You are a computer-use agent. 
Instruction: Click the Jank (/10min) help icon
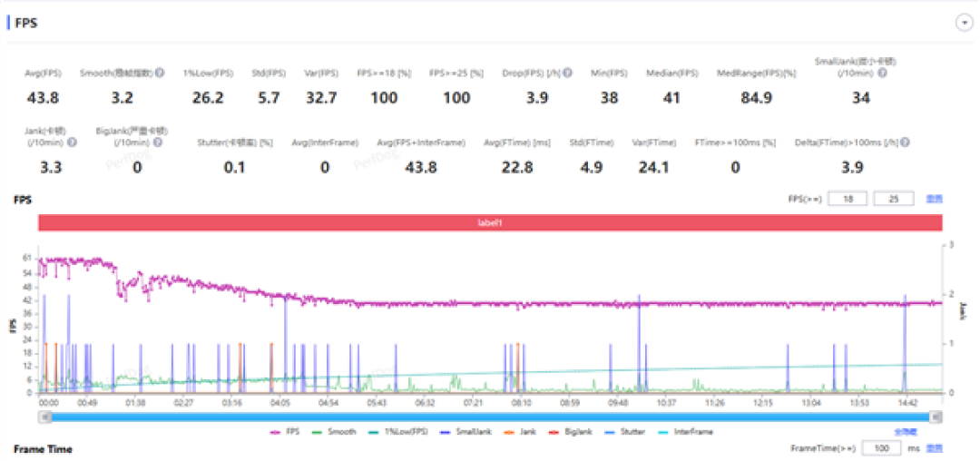tap(72, 142)
